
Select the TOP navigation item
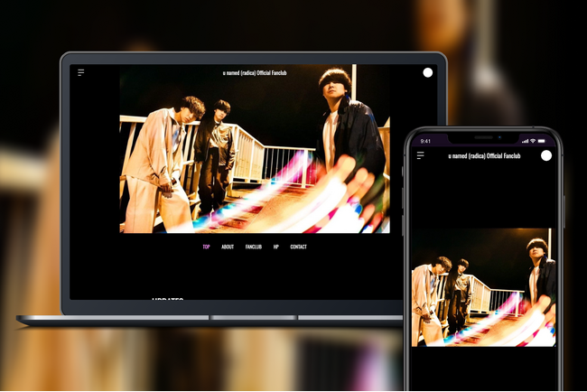(x=206, y=247)
